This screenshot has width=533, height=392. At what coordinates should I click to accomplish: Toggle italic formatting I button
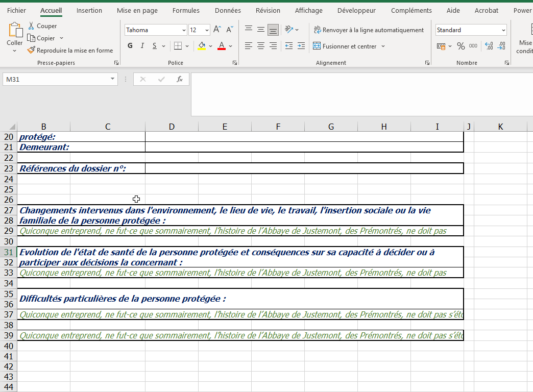click(x=142, y=46)
